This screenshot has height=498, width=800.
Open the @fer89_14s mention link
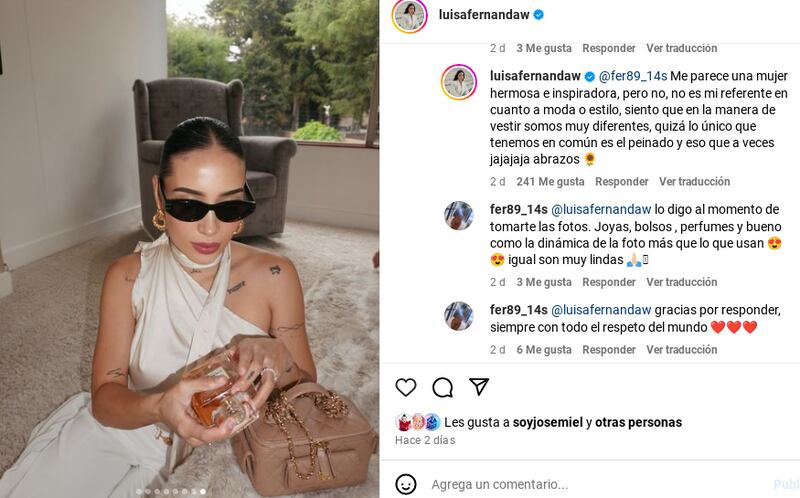click(633, 76)
